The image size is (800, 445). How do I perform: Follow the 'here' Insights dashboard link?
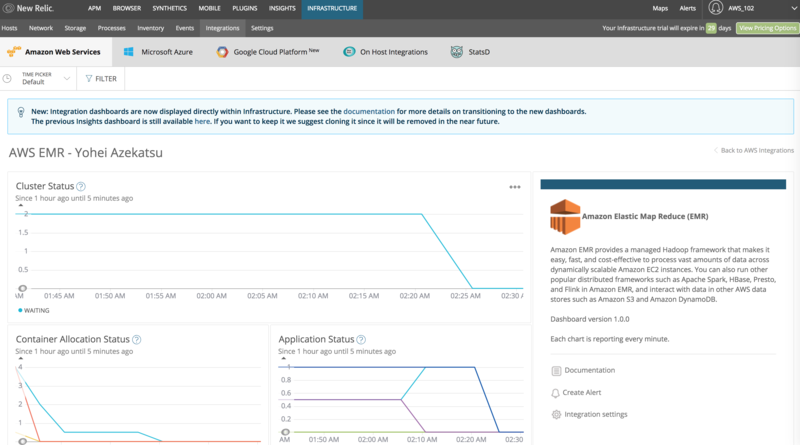click(202, 121)
